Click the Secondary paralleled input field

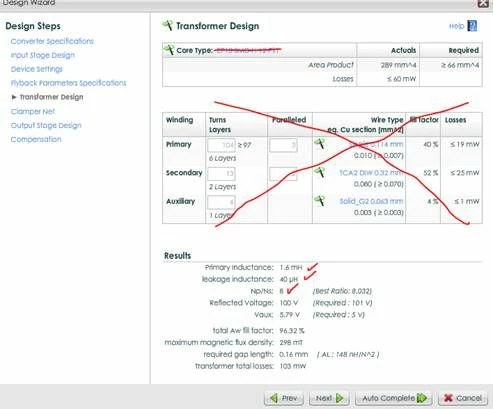coord(283,173)
